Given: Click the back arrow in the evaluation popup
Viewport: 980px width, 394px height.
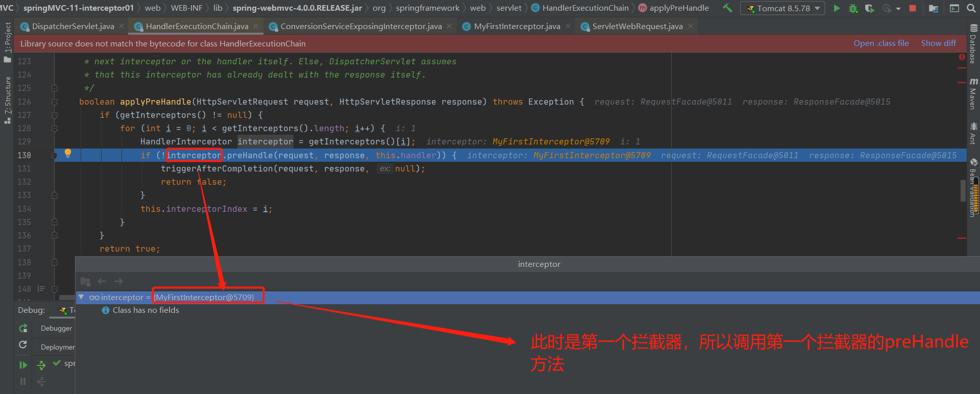Looking at the screenshot, I should 102,281.
